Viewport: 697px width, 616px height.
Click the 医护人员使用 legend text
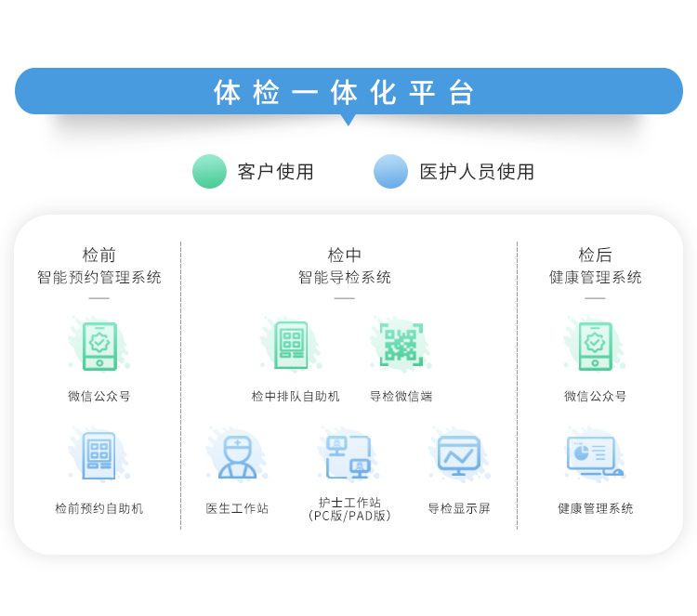coord(477,172)
